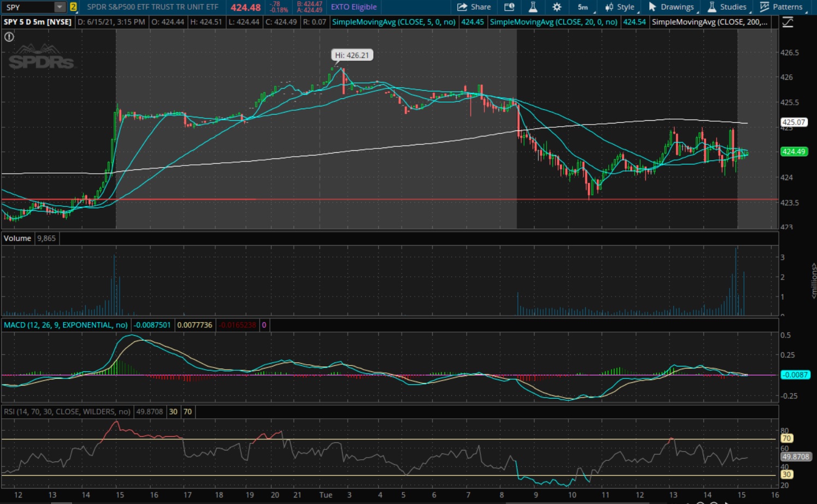This screenshot has width=817, height=504.
Task: Click the 424.54 moving average value
Action: 634,22
